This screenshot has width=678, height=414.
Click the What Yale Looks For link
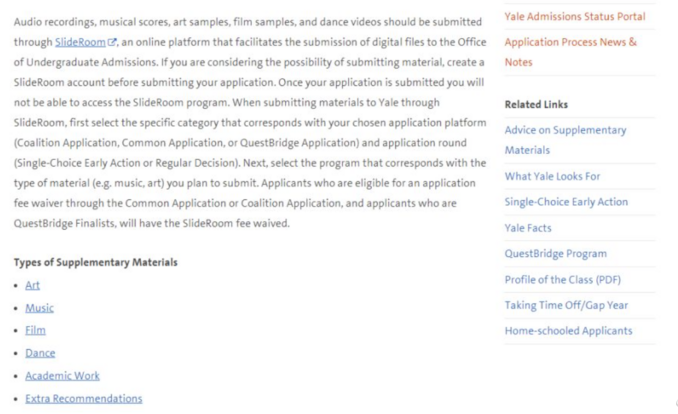(552, 176)
